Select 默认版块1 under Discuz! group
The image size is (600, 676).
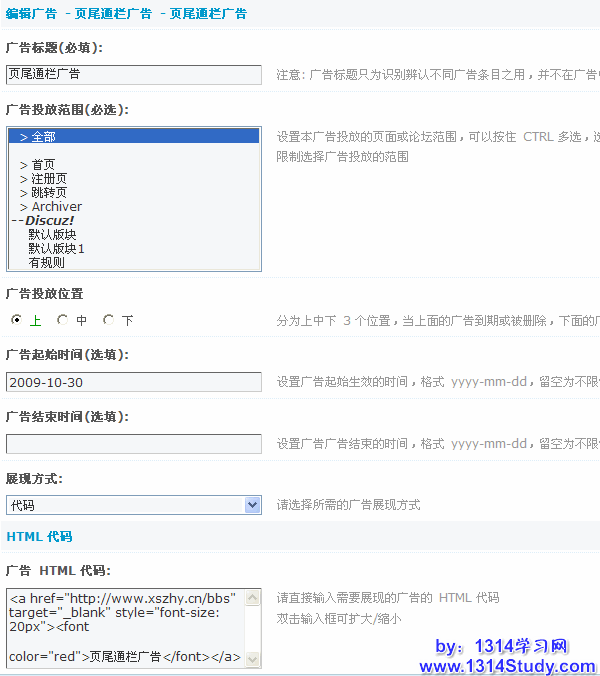click(x=57, y=249)
